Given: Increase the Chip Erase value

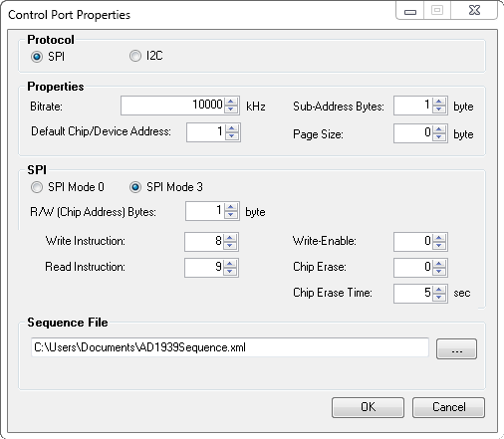Looking at the screenshot, I should point(439,264).
